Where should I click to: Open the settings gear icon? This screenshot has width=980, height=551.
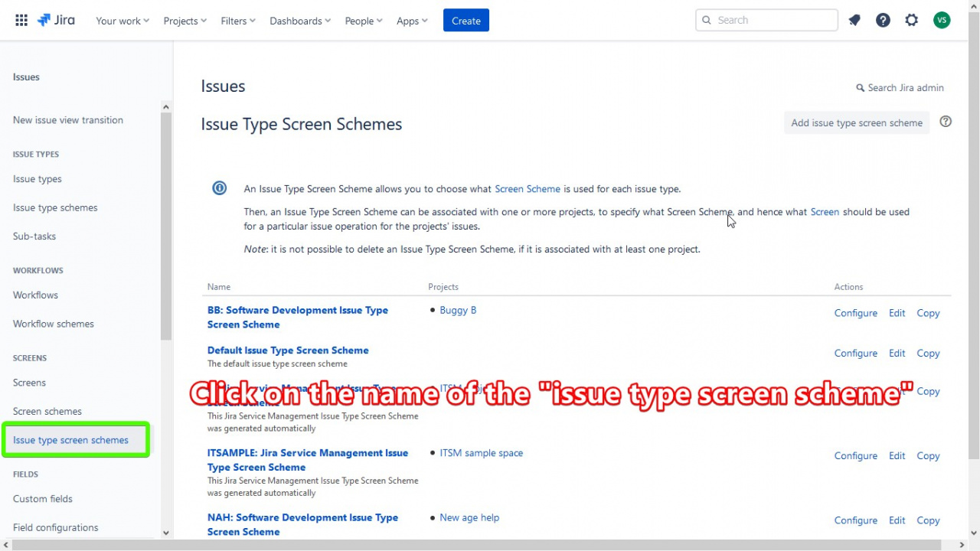point(911,21)
